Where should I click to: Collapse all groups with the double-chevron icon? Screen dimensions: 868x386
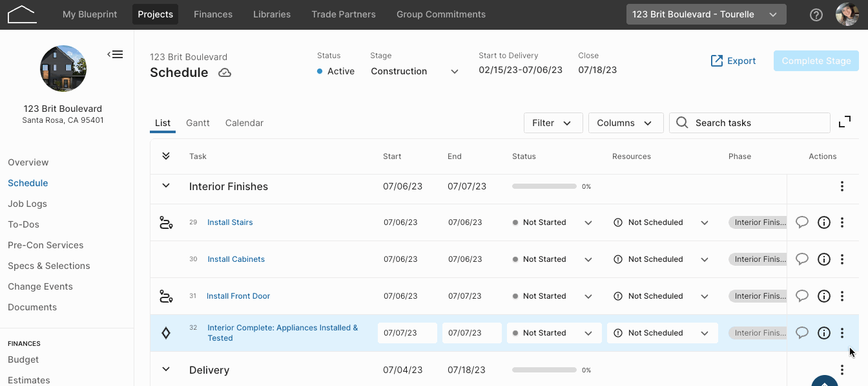(x=166, y=156)
